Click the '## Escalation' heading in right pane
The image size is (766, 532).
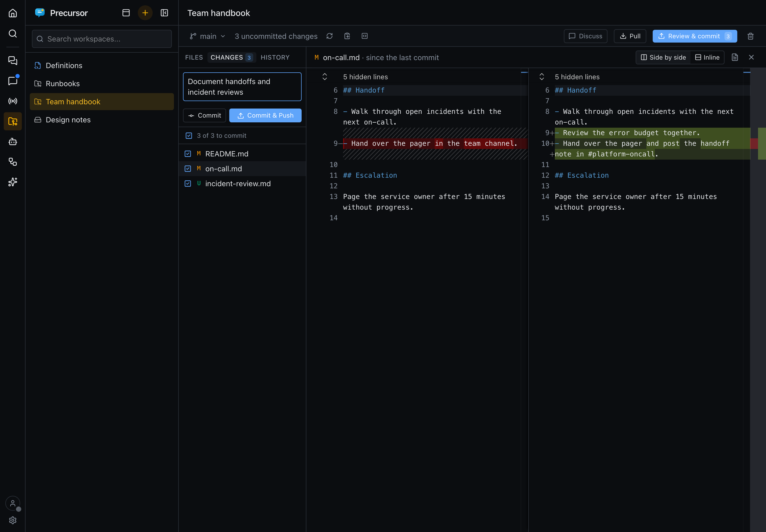[582, 175]
